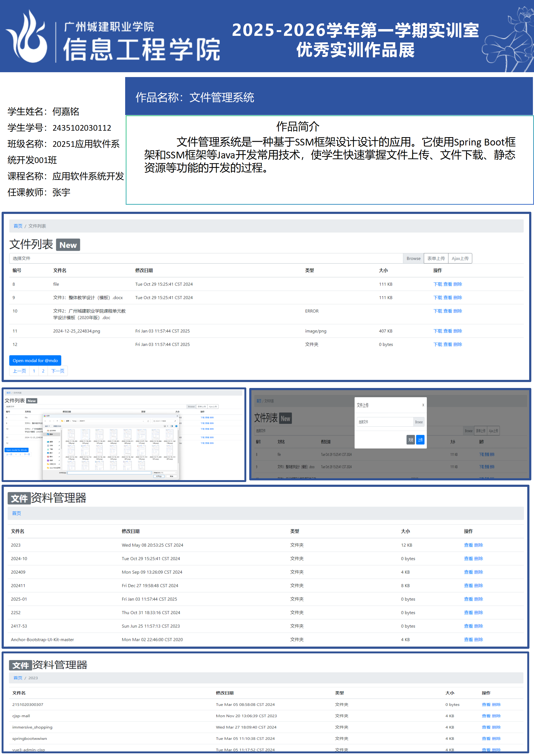Viewport: 534px width, 756px height.
Task: Click 首页 breadcrumb beside 2023
Action: 18,678
